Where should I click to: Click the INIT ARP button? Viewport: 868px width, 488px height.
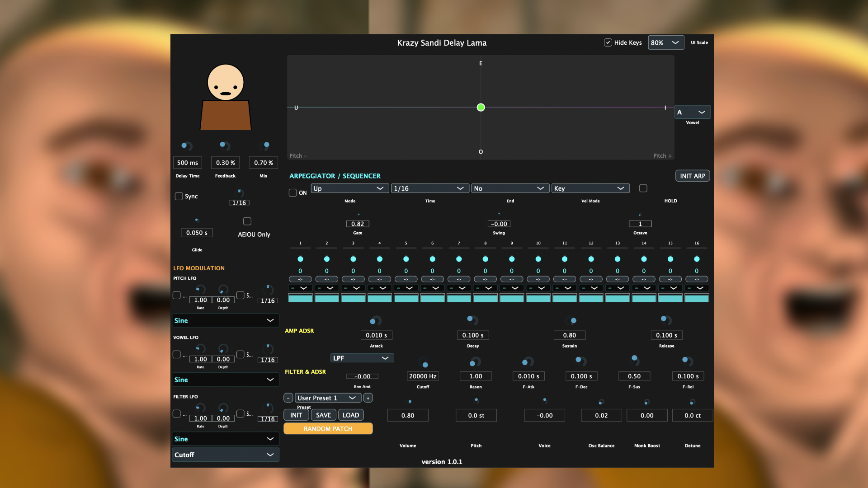[x=692, y=176]
